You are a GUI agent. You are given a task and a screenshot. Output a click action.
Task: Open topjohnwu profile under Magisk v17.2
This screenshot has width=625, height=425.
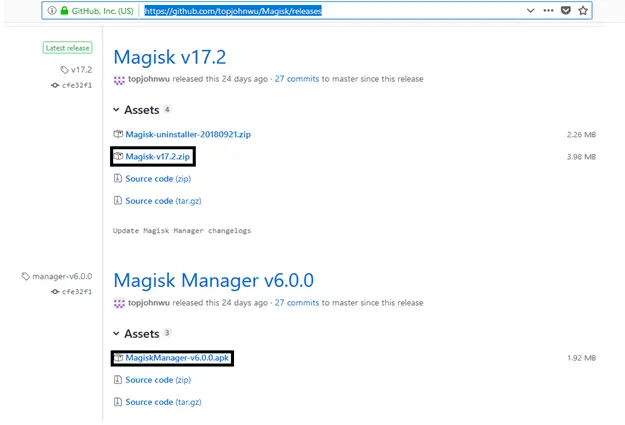click(x=149, y=79)
